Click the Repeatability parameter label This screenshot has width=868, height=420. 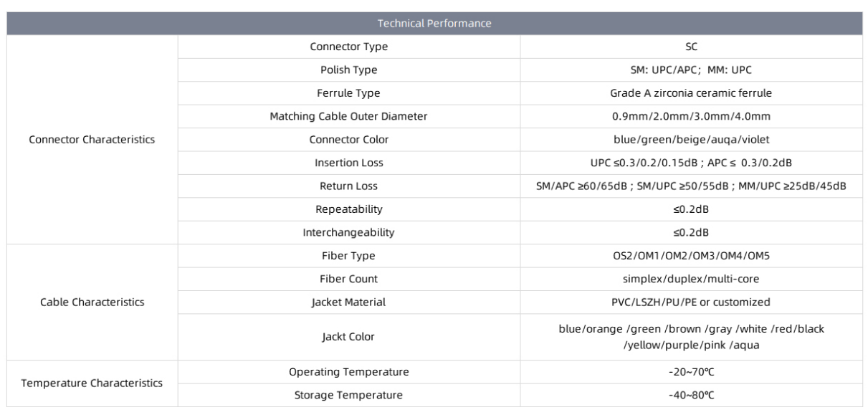[x=349, y=209]
